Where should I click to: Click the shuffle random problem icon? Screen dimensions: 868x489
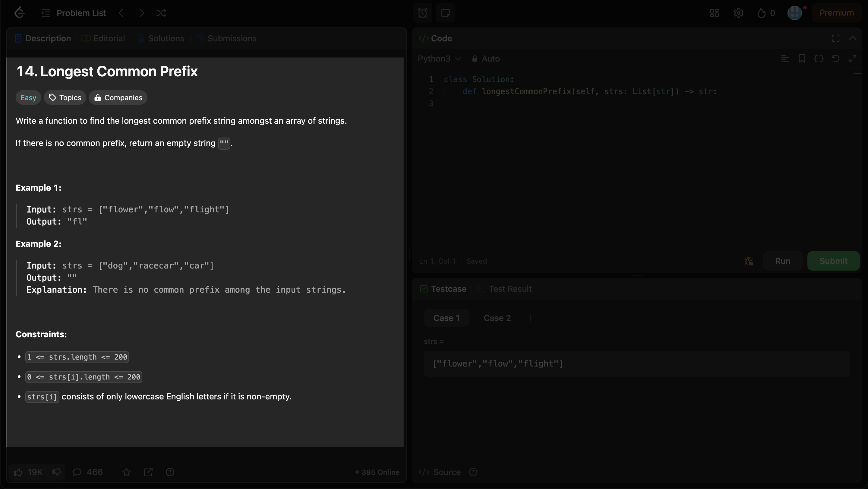[161, 13]
